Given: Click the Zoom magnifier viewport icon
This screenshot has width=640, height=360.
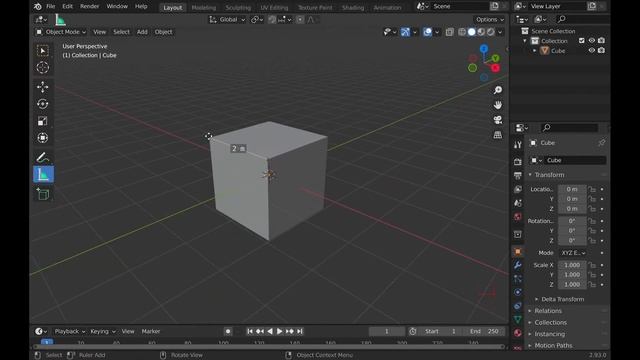Looking at the screenshot, I should coord(498,90).
